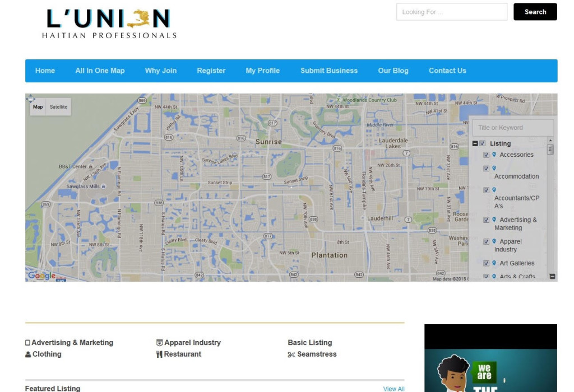Uncheck the Accessories category checkbox
This screenshot has height=392, width=574.
[486, 155]
